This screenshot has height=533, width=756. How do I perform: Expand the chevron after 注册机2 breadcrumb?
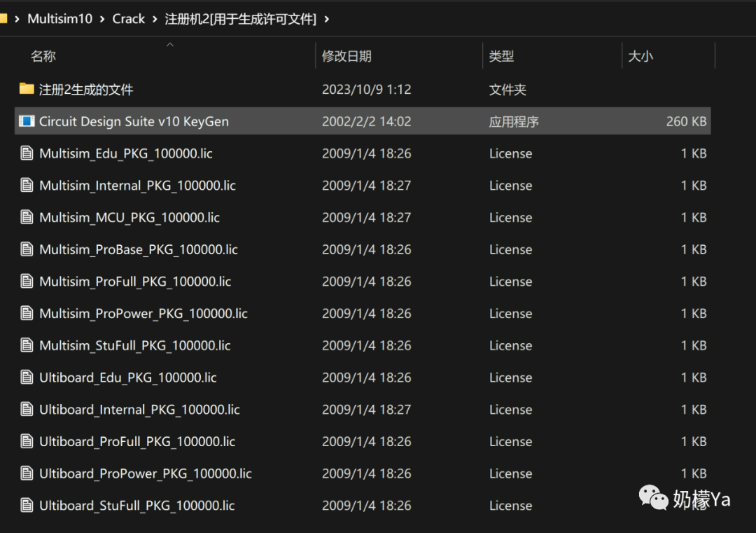click(x=327, y=19)
